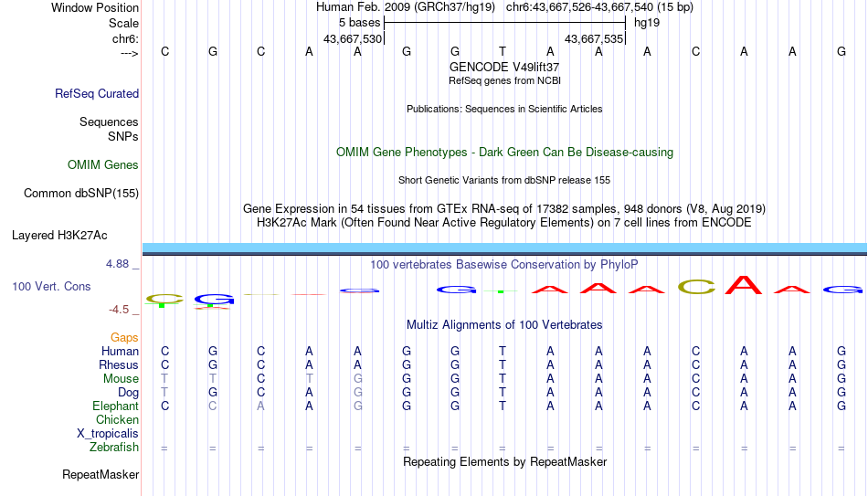Select the Zebrafish alignment row label
The image size is (868, 496).
pos(114,447)
